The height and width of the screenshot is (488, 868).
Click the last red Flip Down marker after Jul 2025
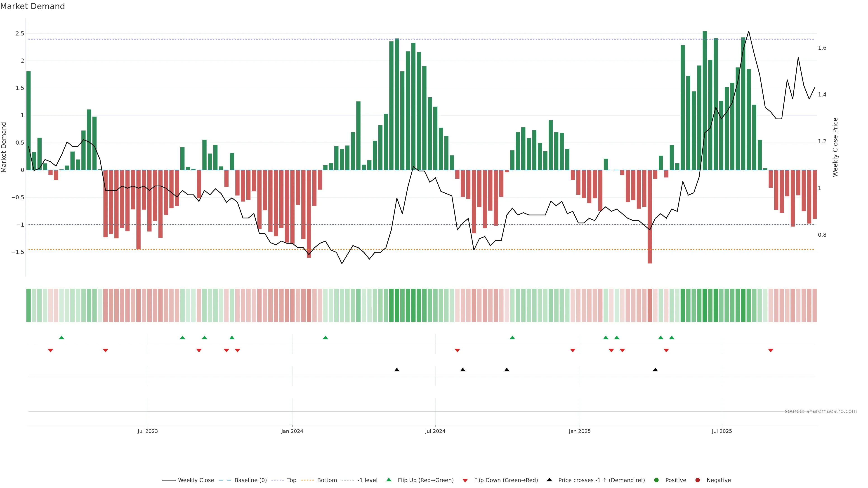771,351
